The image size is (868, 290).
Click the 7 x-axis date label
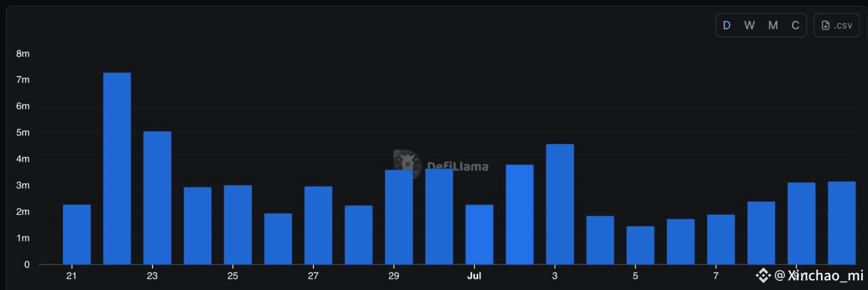(x=716, y=276)
